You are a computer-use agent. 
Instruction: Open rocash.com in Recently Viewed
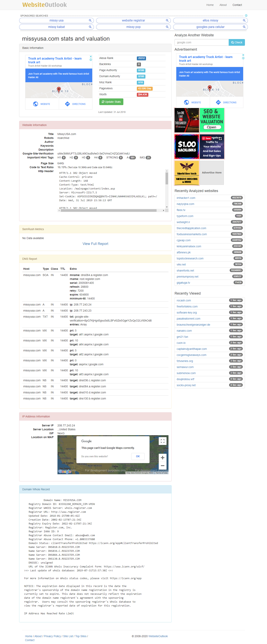pos(184,301)
